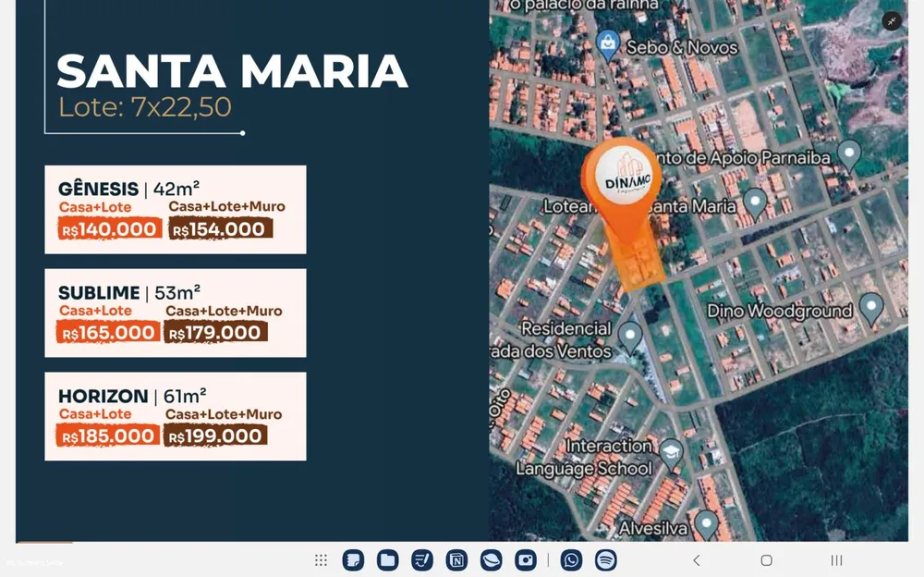Open My Files folder app

coord(388,559)
